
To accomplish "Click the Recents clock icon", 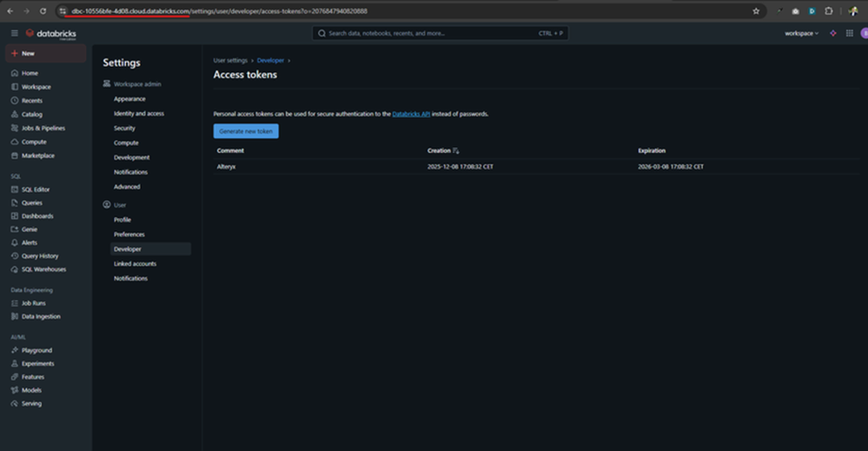I will point(15,101).
